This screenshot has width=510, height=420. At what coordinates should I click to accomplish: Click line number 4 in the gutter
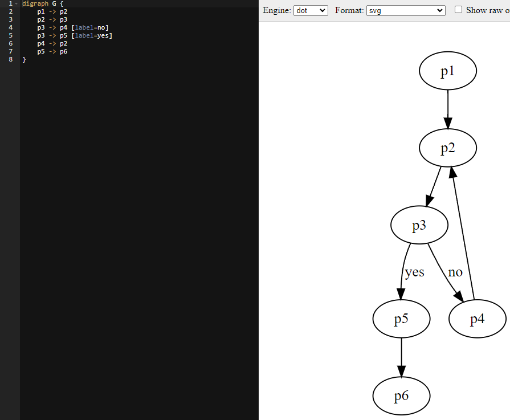(x=10, y=27)
